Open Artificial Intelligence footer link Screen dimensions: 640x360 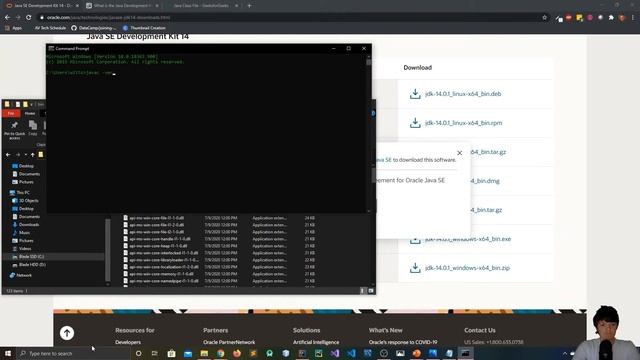316,342
